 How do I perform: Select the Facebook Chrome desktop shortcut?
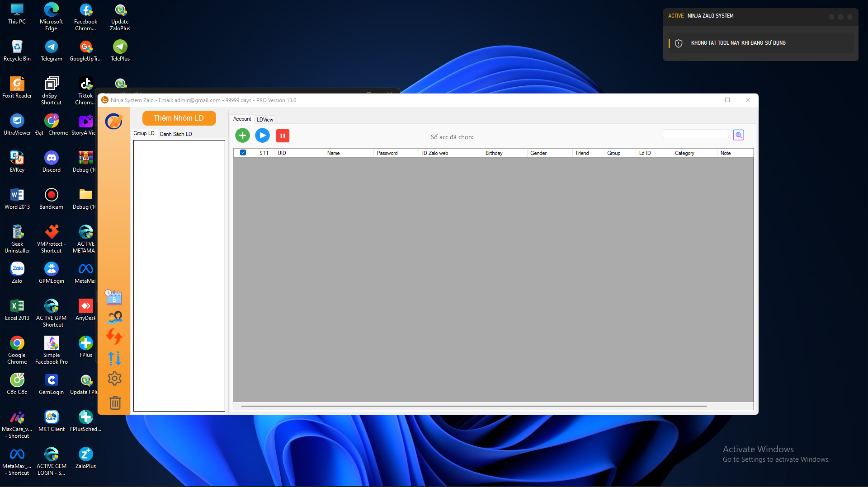point(86,17)
